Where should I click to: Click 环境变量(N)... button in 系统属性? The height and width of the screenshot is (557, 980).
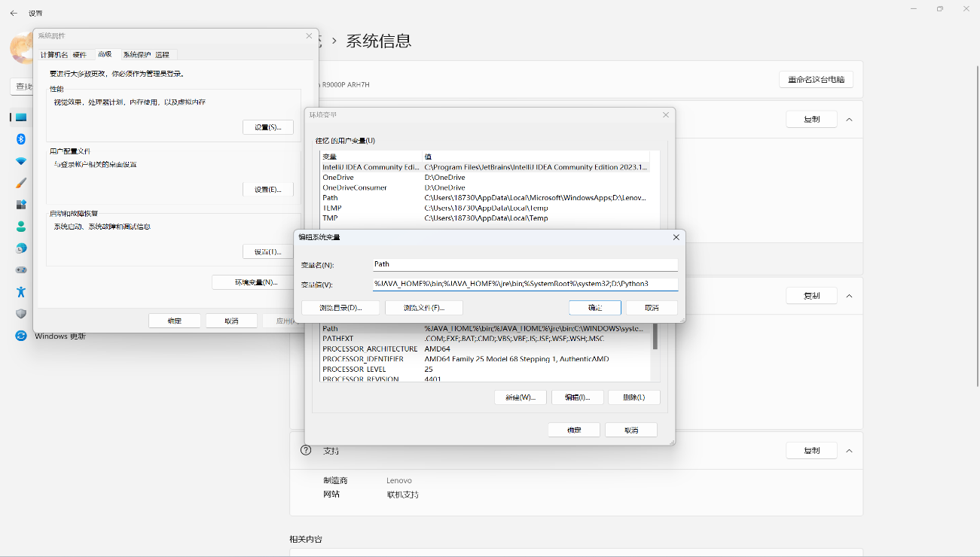tap(256, 282)
